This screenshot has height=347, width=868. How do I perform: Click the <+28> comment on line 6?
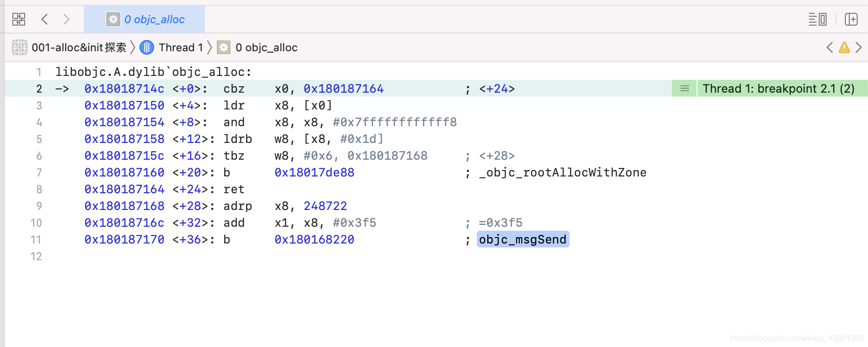tap(497, 156)
